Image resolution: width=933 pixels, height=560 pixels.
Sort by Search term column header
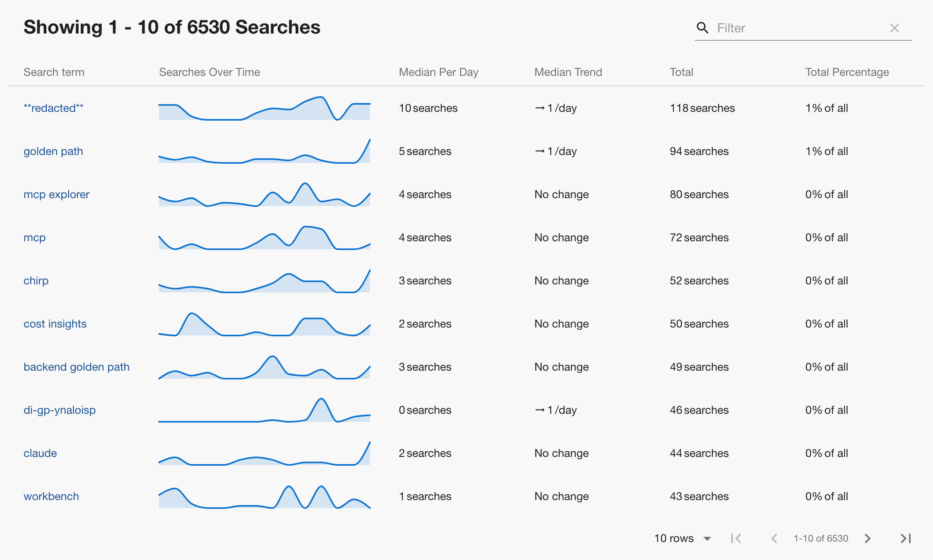(54, 72)
